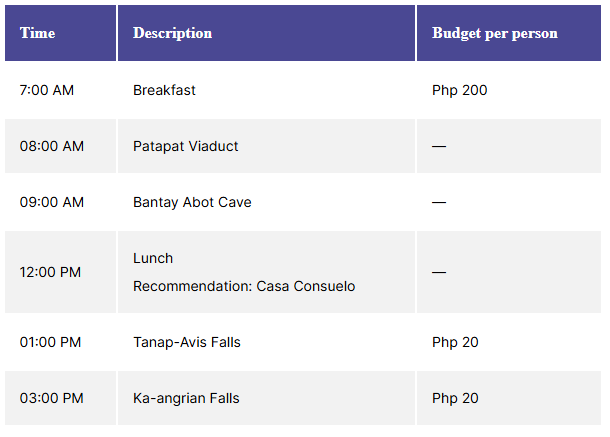Viewport: 610px width, 437px height.
Task: Select the 08:00 AM time cell
Action: [x=60, y=146]
